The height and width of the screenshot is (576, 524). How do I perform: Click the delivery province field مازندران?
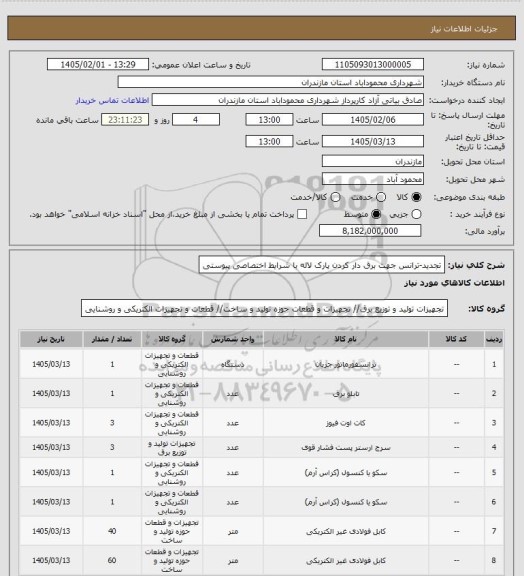click(373, 161)
